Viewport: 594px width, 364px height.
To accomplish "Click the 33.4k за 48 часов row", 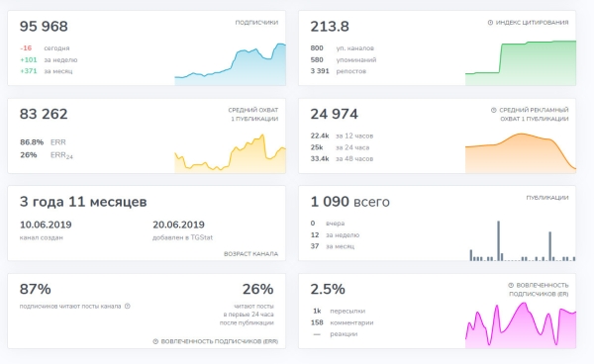I will [x=342, y=159].
